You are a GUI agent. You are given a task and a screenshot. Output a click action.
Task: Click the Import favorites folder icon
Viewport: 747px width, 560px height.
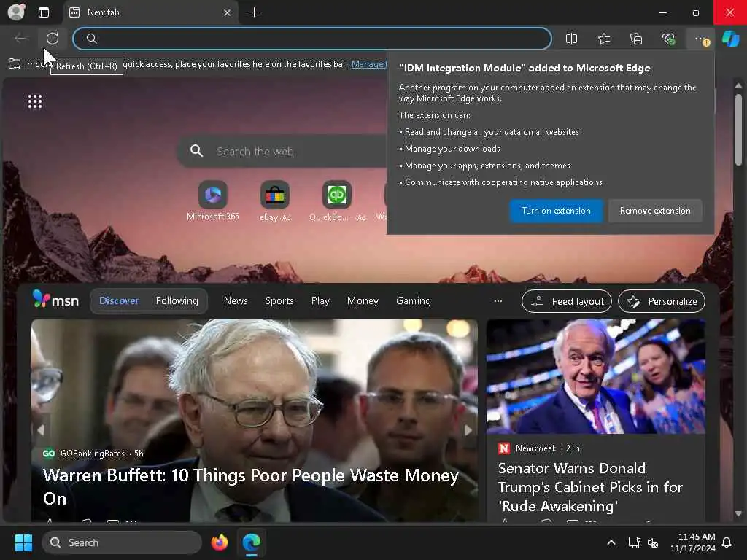pyautogui.click(x=15, y=64)
